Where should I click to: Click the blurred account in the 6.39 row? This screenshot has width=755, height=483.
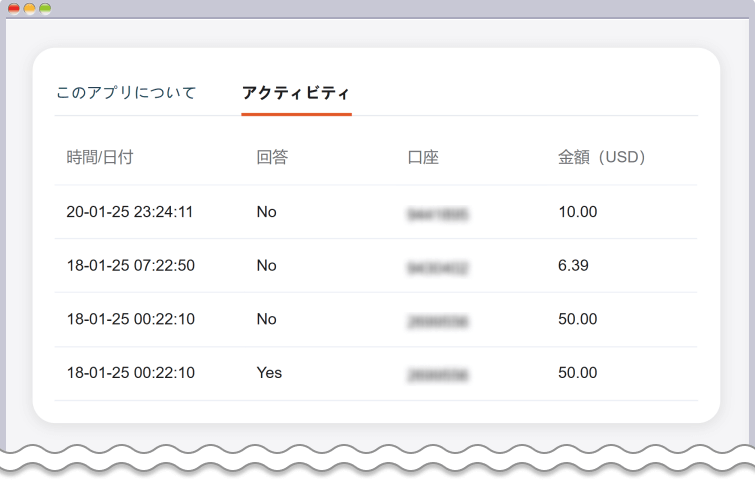pos(438,267)
